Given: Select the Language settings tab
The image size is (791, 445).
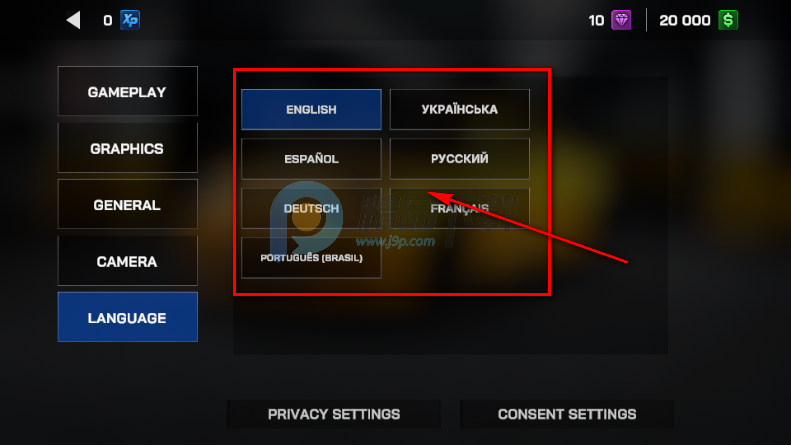Looking at the screenshot, I should click(x=128, y=317).
